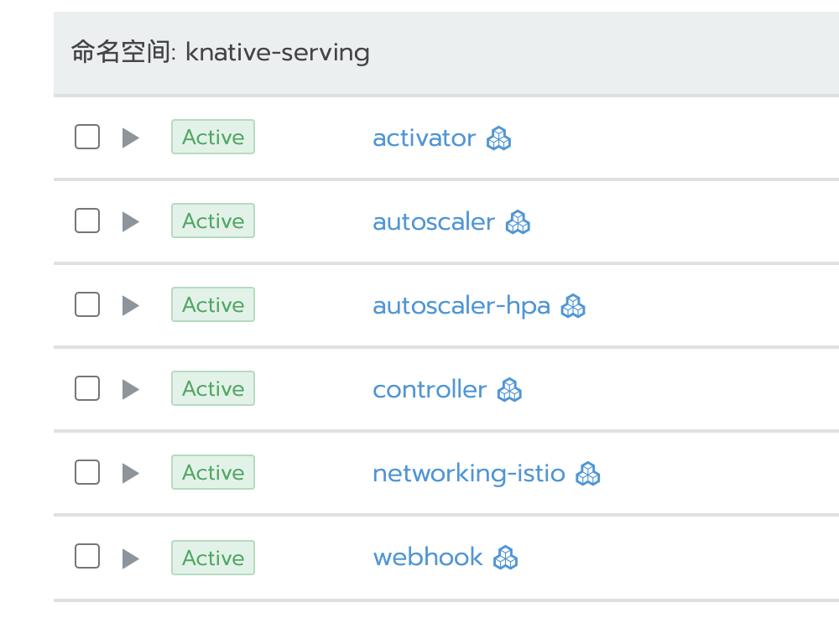839x644 pixels.
Task: Expand the networking-istio row triangle
Action: pos(131,474)
